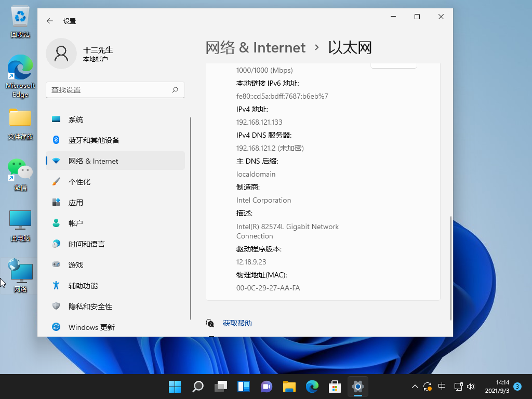Click the back arrow in Settings
Viewport: 532px width, 399px height.
[49, 21]
